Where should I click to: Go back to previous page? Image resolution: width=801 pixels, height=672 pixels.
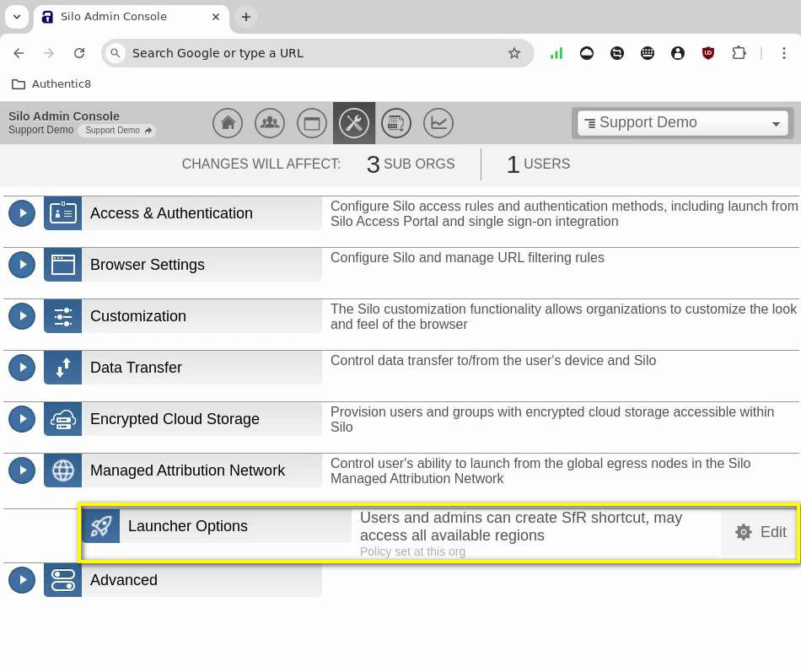[19, 53]
